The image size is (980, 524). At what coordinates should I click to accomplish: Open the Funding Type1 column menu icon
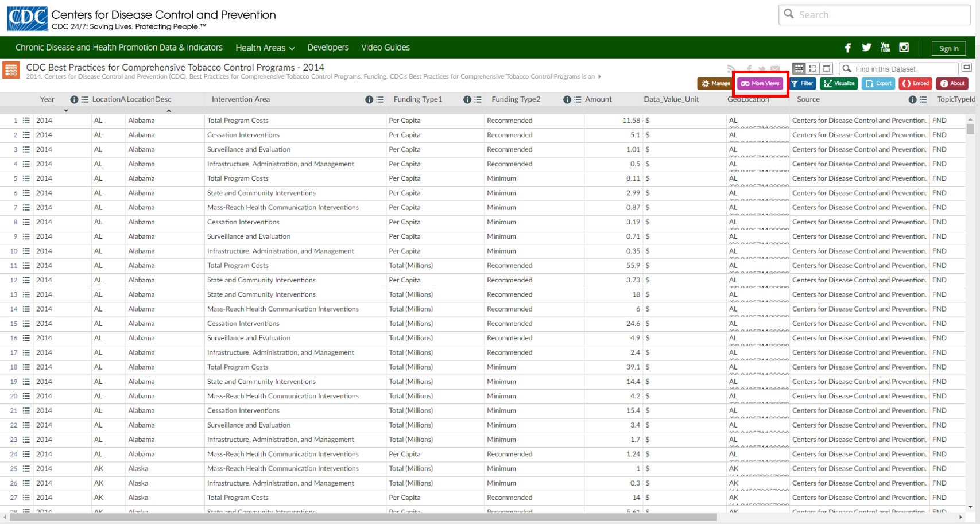coord(478,99)
